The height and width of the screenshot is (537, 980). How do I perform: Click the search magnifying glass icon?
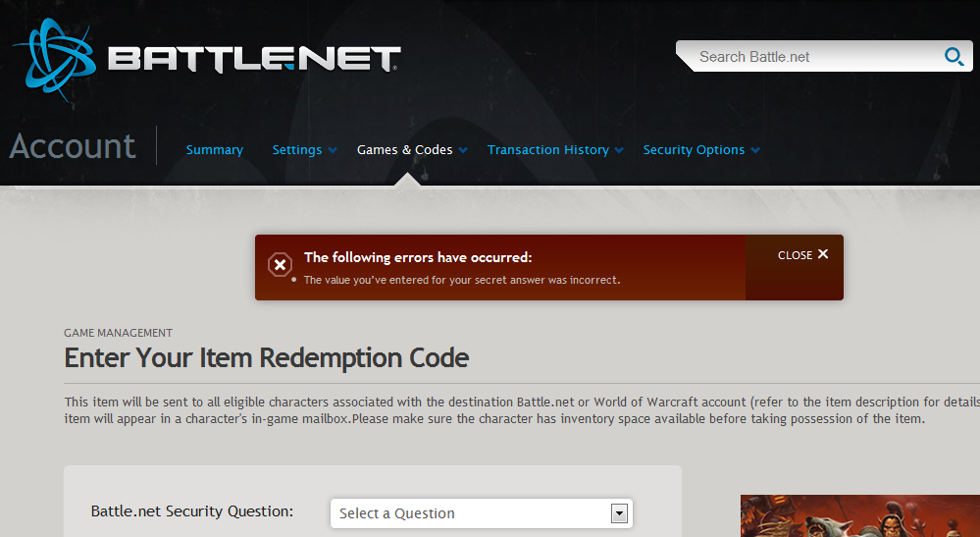[953, 57]
